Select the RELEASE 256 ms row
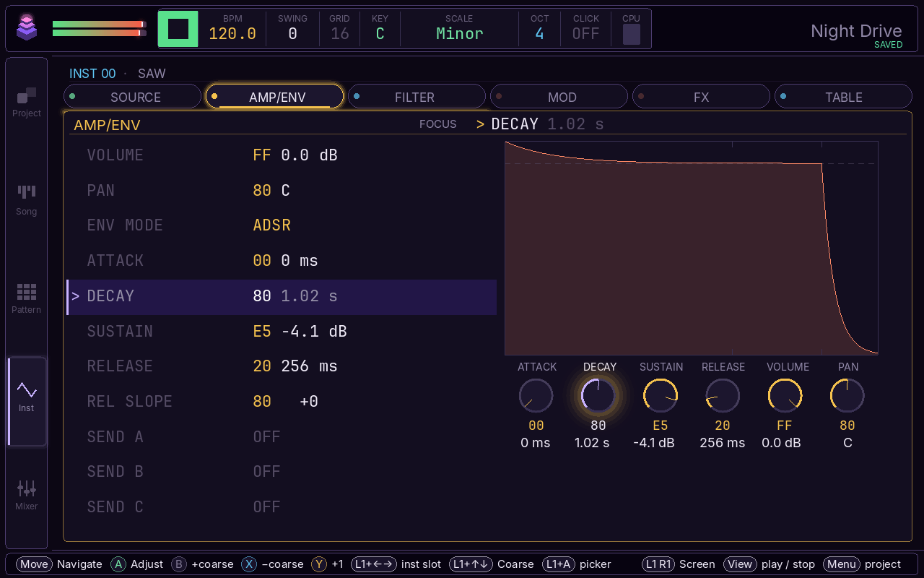 (x=282, y=366)
